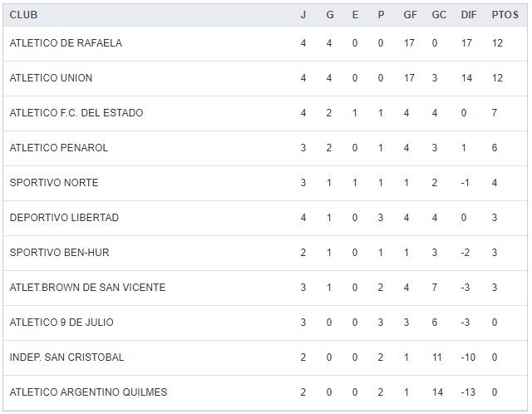Select the G (wins) column header
Screen dimensions: 532x414
click(329, 15)
